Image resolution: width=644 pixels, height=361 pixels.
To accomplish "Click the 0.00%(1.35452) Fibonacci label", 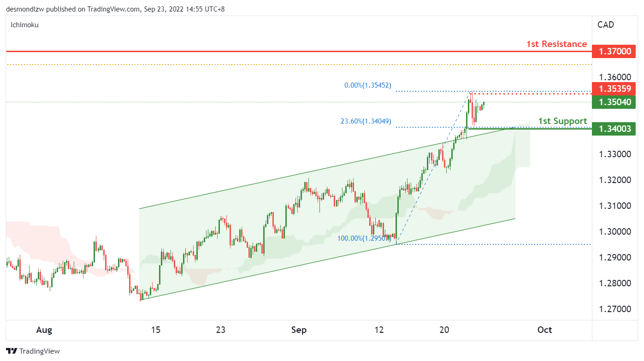I will click(368, 85).
